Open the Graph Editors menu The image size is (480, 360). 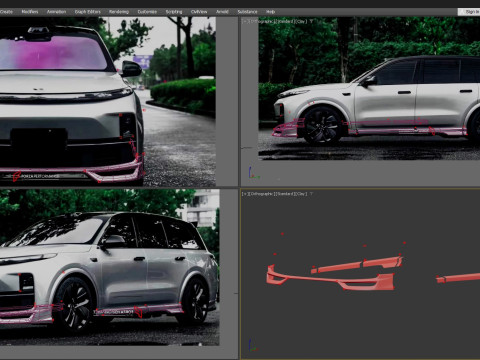point(87,12)
